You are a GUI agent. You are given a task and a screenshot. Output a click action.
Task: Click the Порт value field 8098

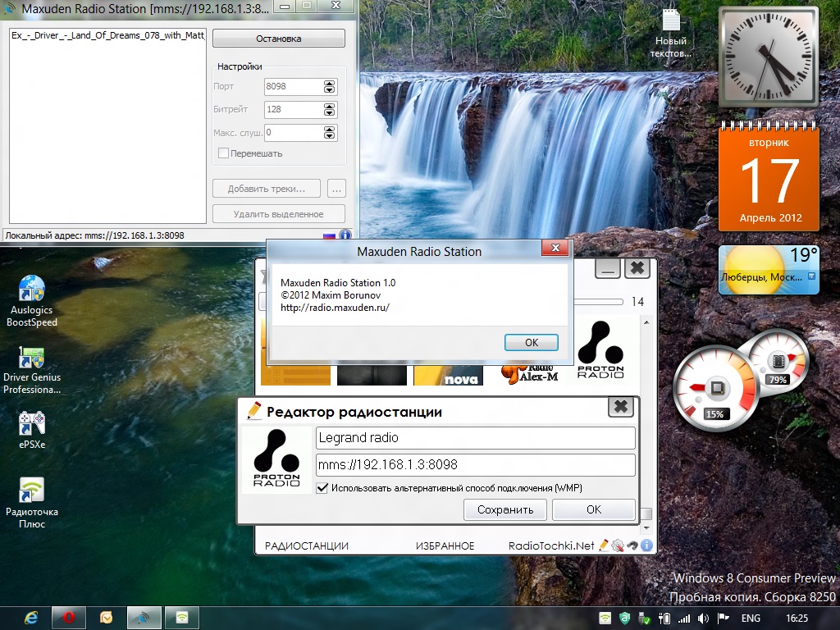pos(294,86)
